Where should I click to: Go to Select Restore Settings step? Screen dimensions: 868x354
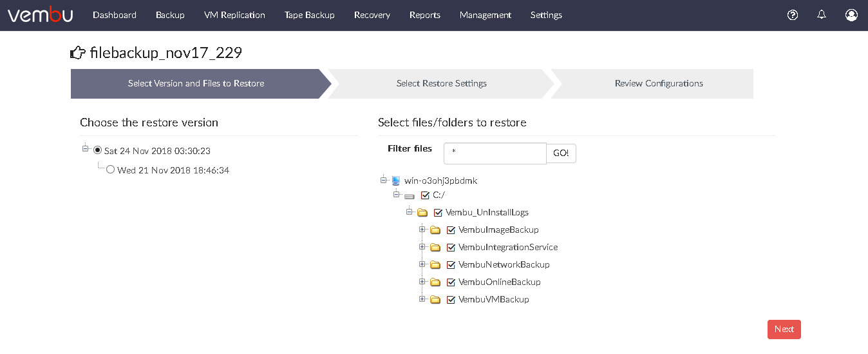coord(442,84)
